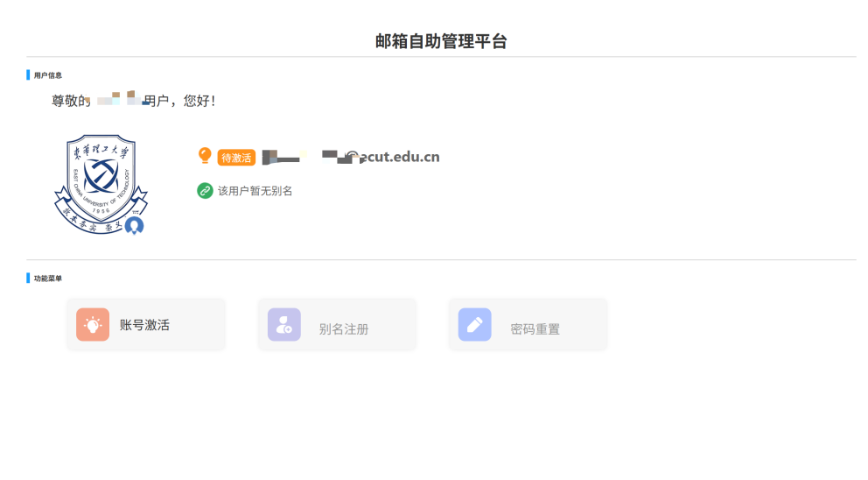Select the 该用户暂无别名 text
The image size is (868, 480).
click(255, 191)
